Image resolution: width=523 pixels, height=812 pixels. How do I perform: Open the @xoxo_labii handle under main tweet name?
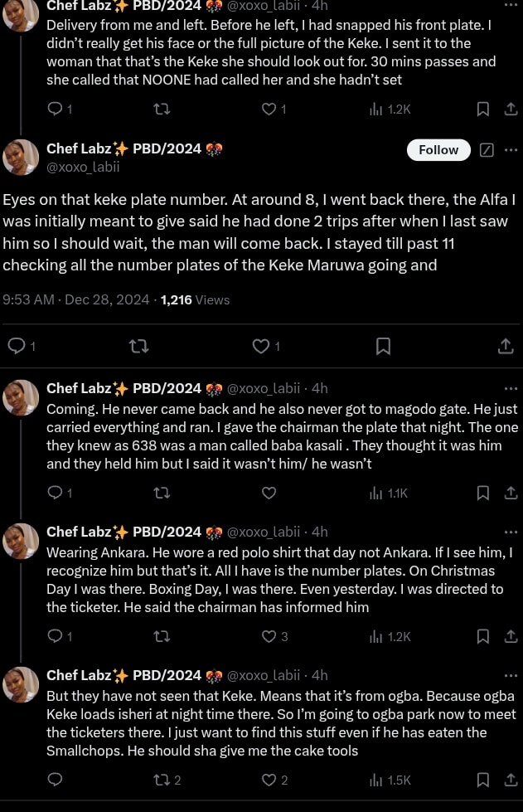tap(83, 167)
